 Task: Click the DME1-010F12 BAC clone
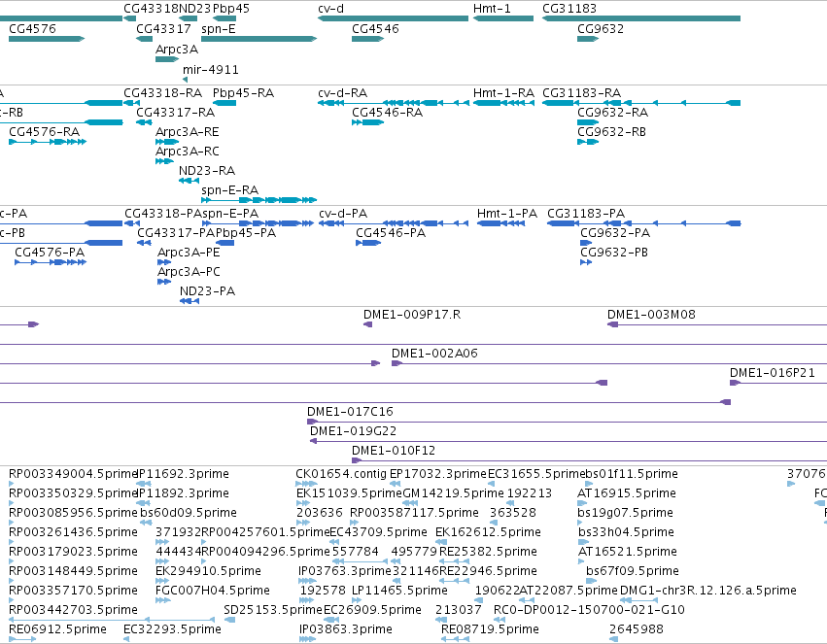pos(589,460)
